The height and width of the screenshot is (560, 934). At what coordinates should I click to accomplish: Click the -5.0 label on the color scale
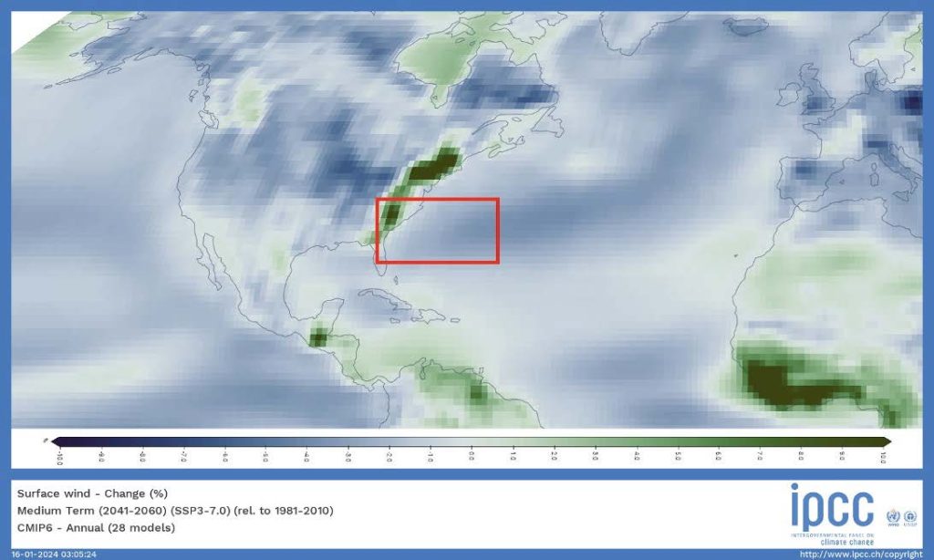tap(265, 456)
